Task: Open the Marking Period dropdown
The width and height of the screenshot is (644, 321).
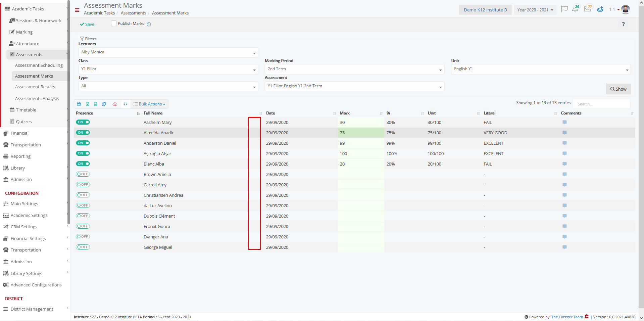Action: point(354,69)
